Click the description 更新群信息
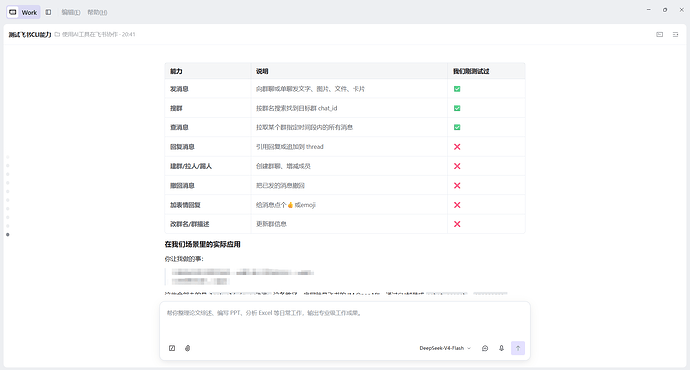 coord(271,224)
